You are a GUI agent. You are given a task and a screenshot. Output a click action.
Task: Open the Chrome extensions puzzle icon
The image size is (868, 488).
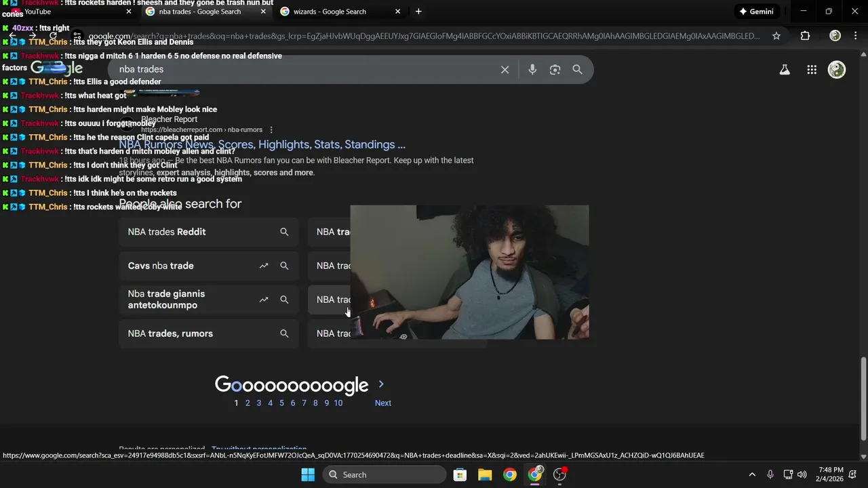805,36
